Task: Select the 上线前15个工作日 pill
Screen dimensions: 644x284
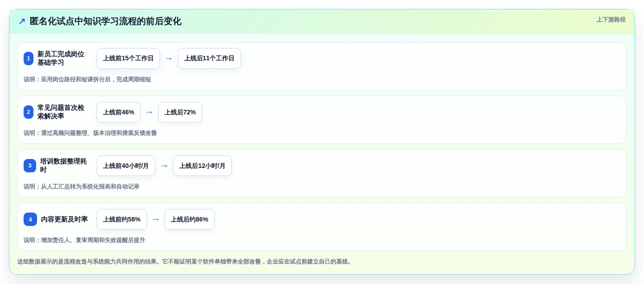Action: (x=128, y=58)
